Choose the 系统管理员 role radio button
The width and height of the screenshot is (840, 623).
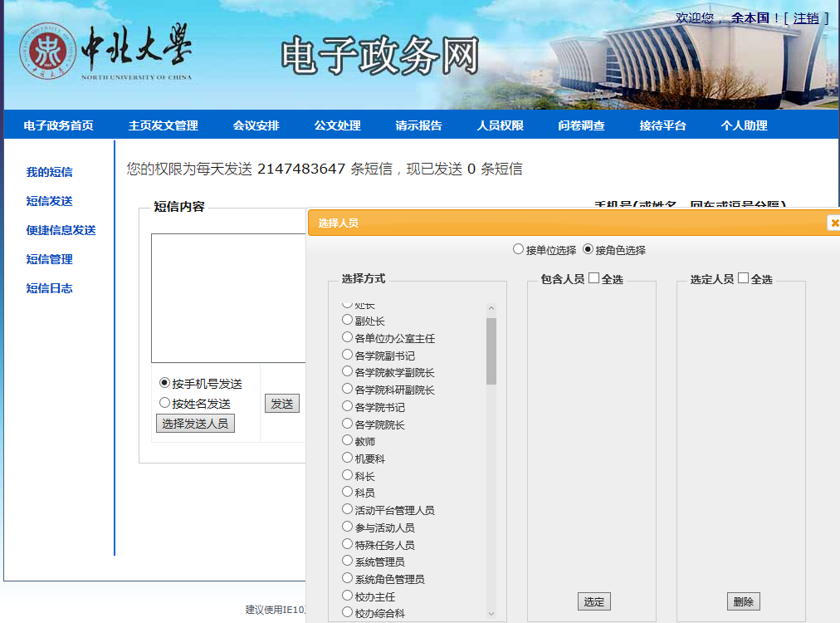tap(348, 562)
